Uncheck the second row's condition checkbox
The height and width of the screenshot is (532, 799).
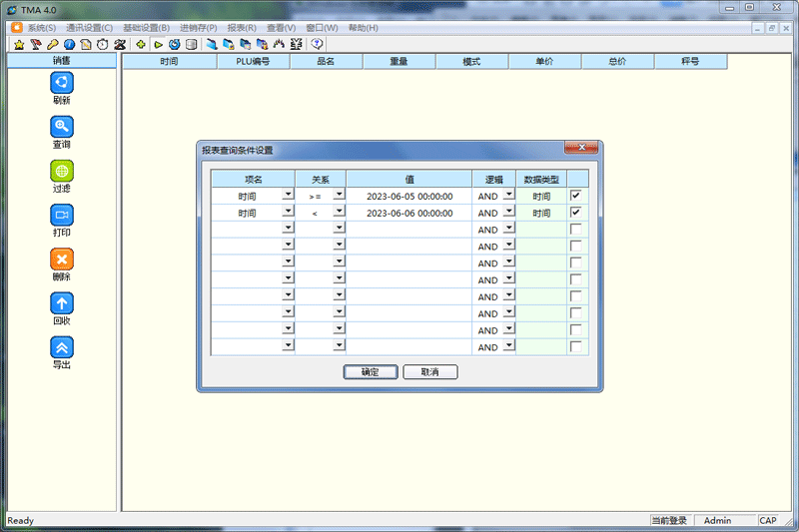click(x=575, y=213)
